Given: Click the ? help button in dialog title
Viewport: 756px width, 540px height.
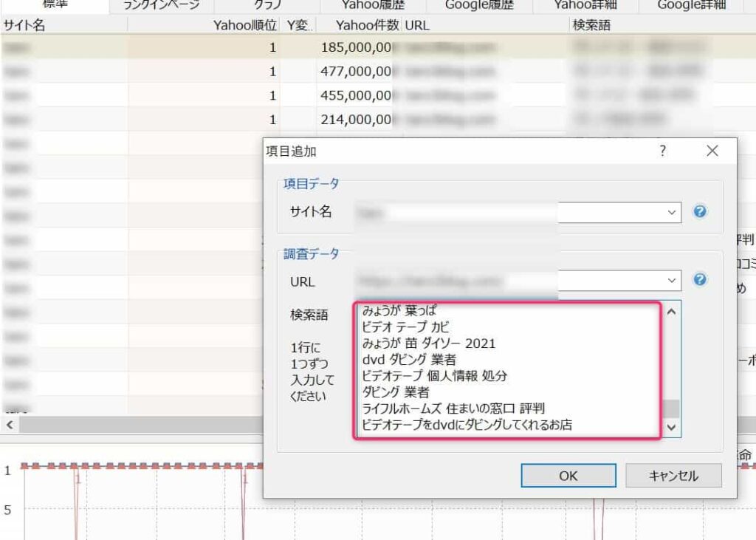Looking at the screenshot, I should (663, 151).
